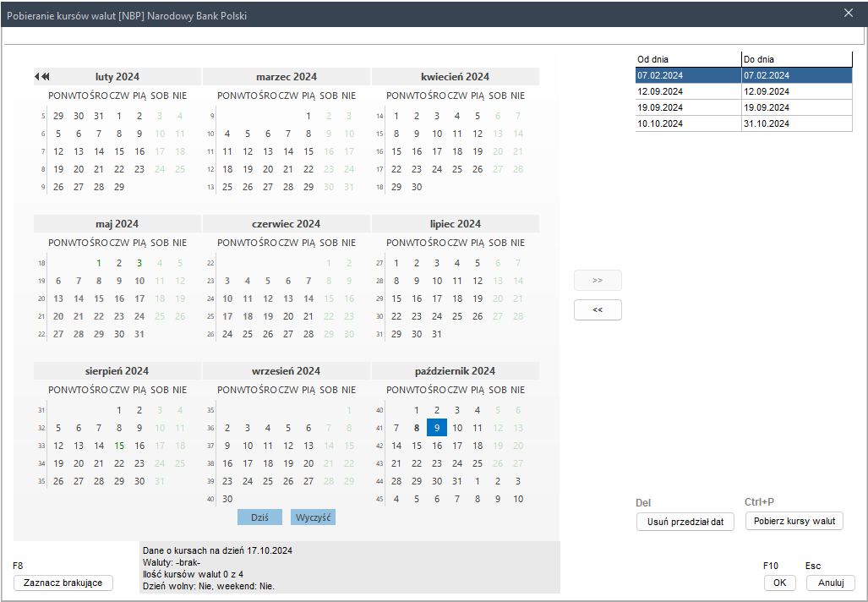Viewport: 868px width, 602px height.
Task: Click week number 37 in wrzesień 2024
Action: coord(210,446)
